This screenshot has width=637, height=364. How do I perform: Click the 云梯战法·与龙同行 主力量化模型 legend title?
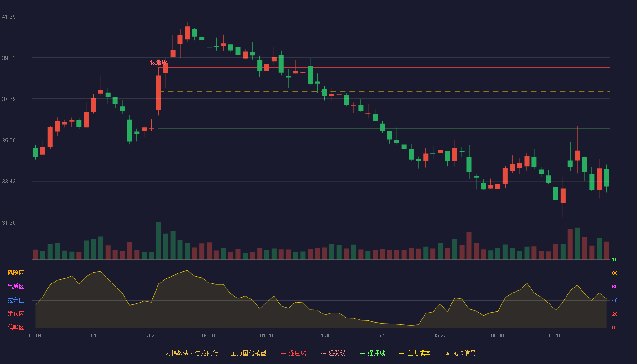point(215,353)
